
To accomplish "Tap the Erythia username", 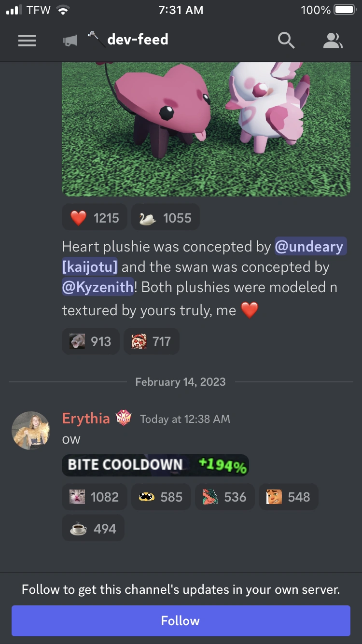I will 86,418.
